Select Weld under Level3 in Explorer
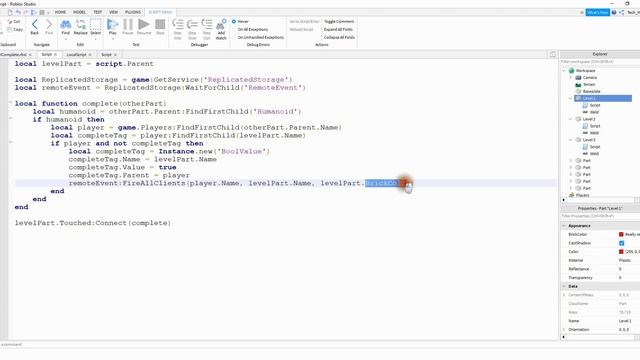Image resolution: width=640 pixels, height=360 pixels. point(594,154)
